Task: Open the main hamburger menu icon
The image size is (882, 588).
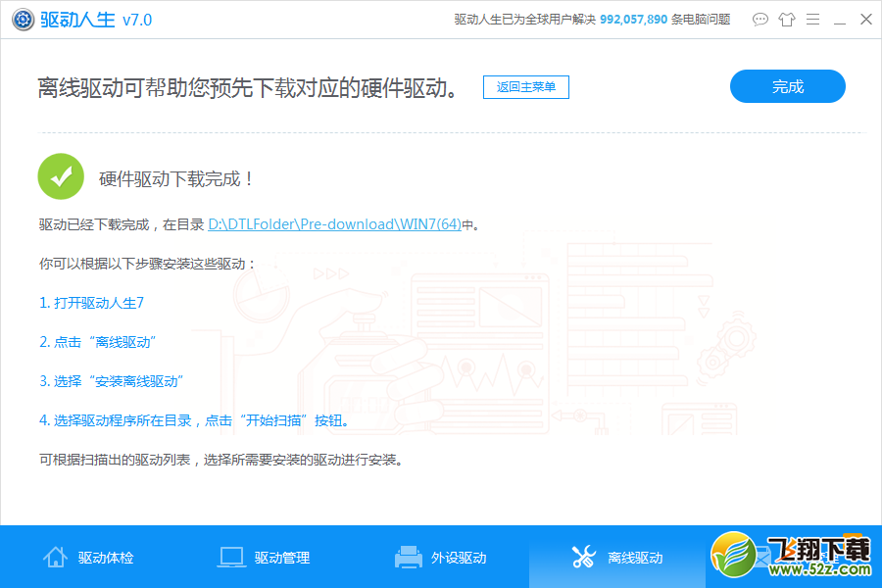Action: coord(812,20)
